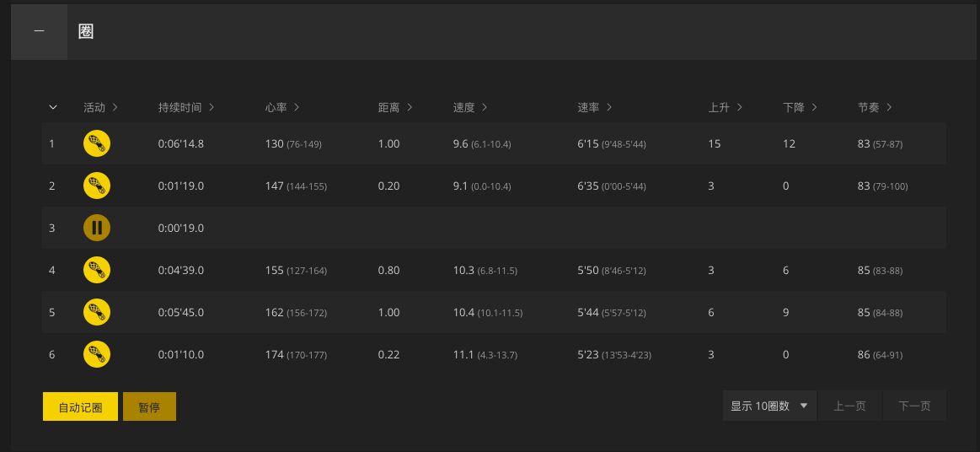980x452 pixels.
Task: Collapse the 圈 section with minus button
Action: click(x=40, y=32)
